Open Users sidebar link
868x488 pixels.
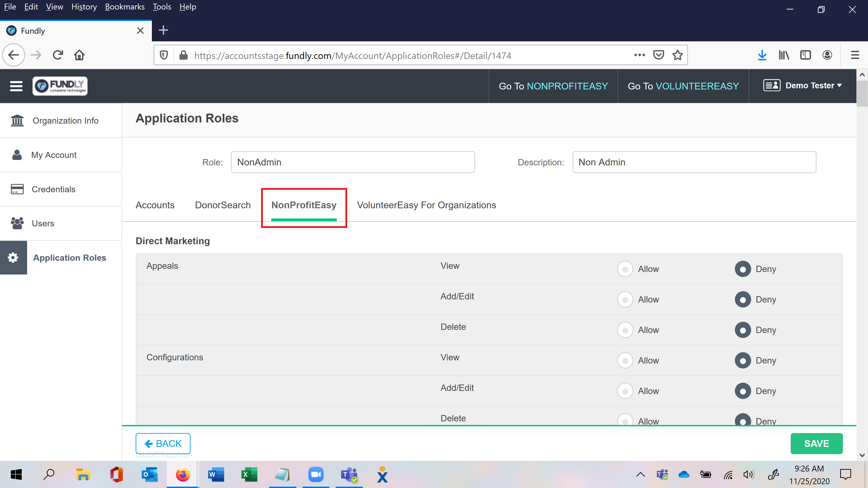pos(43,223)
